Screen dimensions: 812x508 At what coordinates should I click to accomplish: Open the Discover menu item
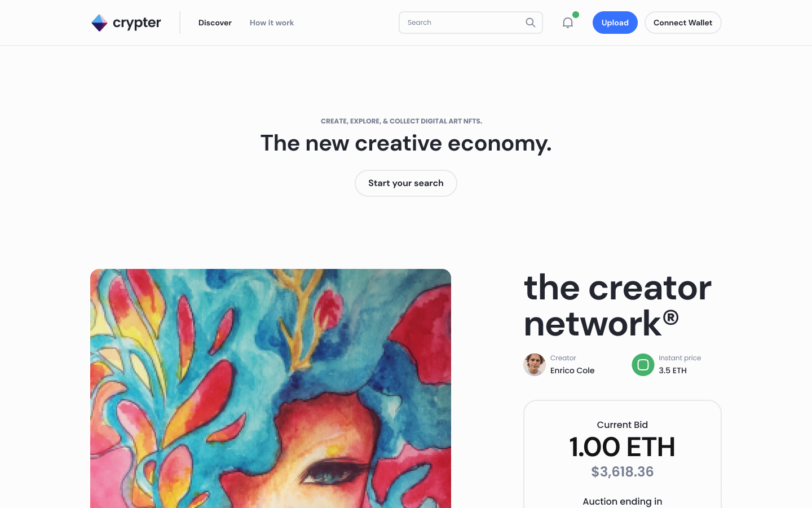(x=215, y=23)
